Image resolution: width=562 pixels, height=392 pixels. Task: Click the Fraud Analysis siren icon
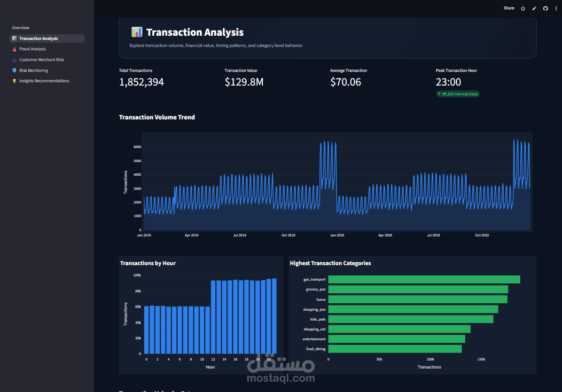(x=15, y=49)
